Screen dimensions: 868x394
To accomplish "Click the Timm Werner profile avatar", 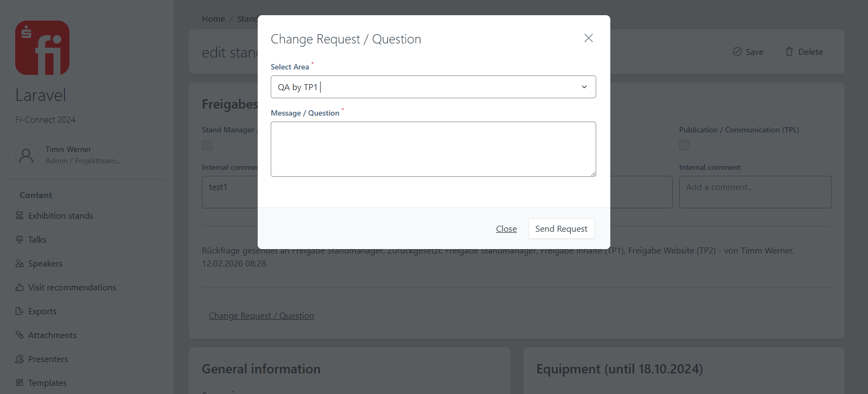I will pos(26,156).
